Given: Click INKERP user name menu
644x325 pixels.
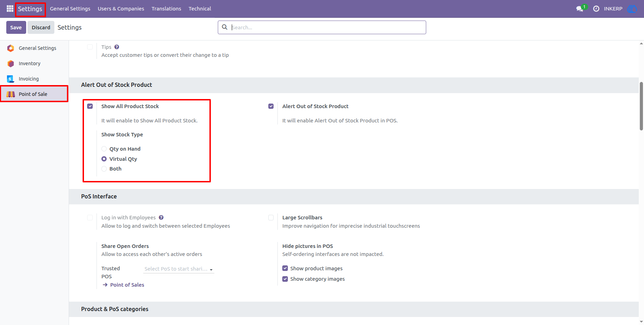Looking at the screenshot, I should pyautogui.click(x=613, y=9).
